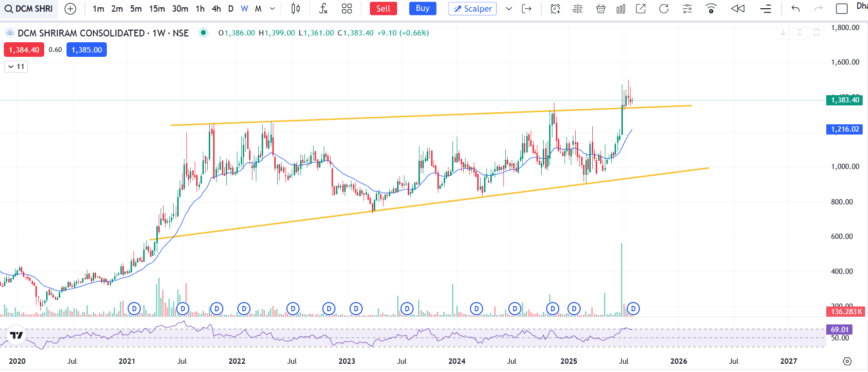Open the candlestick chart type selector
The image size is (868, 372).
pyautogui.click(x=296, y=9)
